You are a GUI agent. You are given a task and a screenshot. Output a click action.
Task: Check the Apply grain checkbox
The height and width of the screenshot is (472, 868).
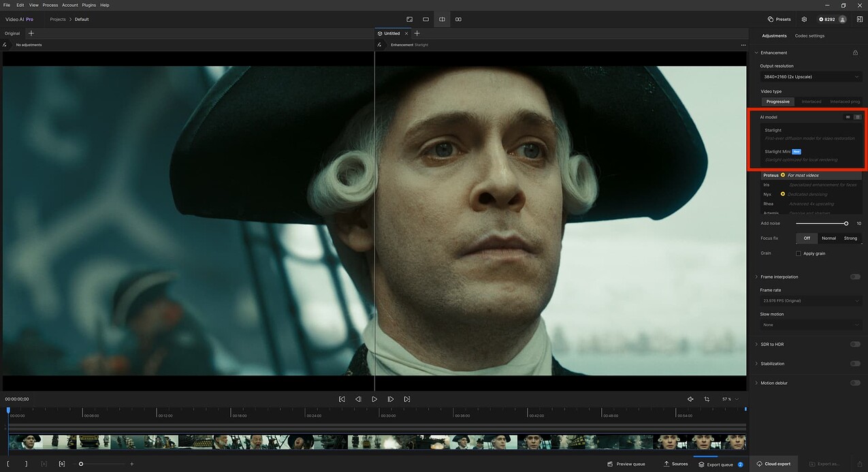(799, 253)
